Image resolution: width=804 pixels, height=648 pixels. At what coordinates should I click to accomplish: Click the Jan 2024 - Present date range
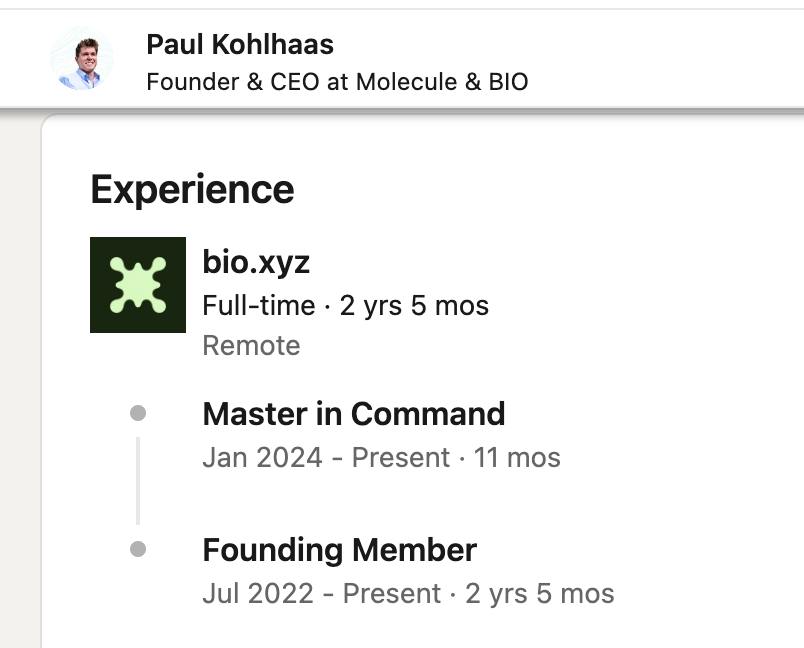point(326,457)
